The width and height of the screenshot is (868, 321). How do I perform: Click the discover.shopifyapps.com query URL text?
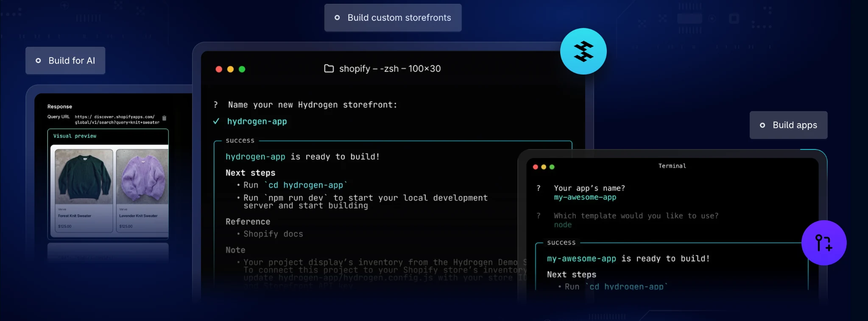117,119
